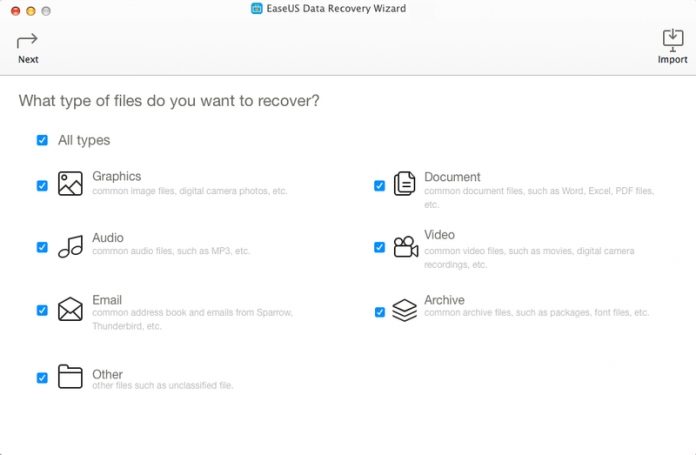Select the Video camera icon
696x455 pixels.
tap(406, 246)
